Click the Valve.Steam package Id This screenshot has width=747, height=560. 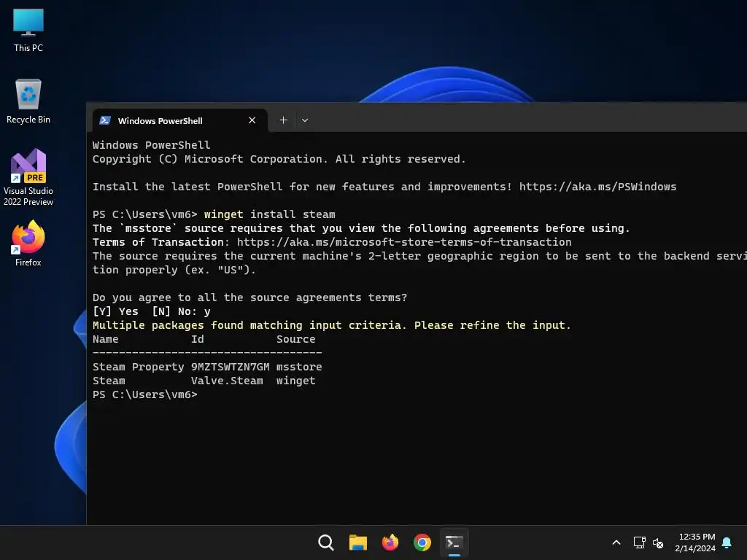click(x=227, y=381)
